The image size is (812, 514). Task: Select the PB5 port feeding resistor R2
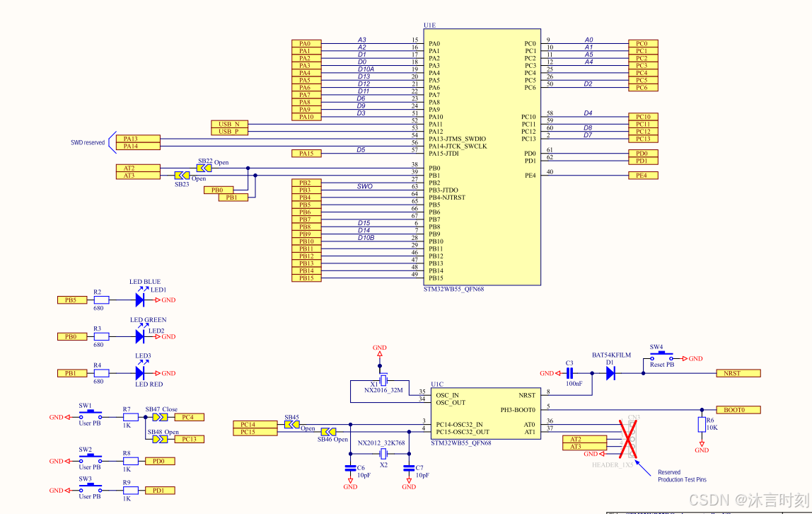click(72, 299)
